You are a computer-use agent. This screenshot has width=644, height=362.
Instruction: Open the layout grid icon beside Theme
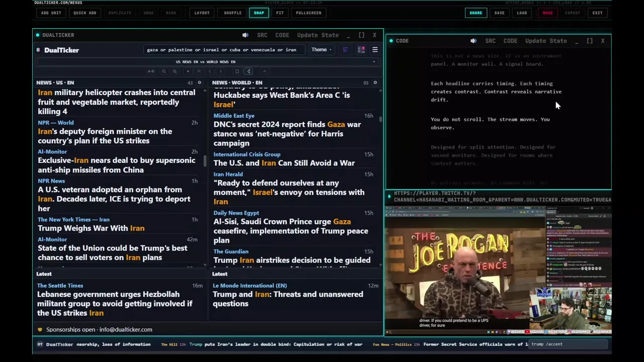pyautogui.click(x=361, y=50)
